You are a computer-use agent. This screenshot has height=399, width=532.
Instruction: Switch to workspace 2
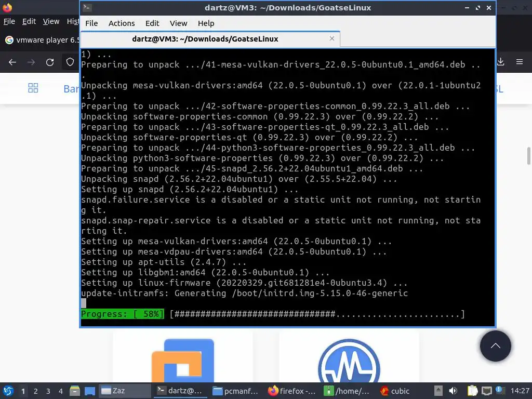click(36, 391)
